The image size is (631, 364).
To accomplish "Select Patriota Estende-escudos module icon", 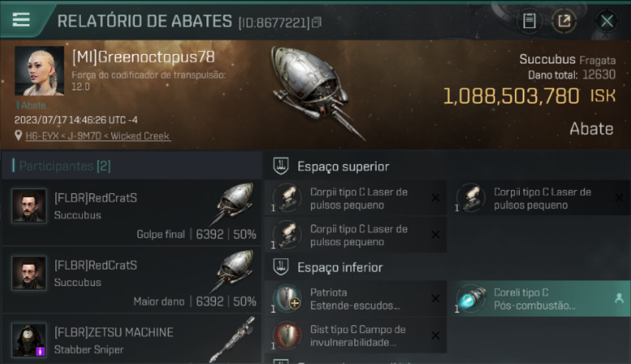I will pos(287,298).
